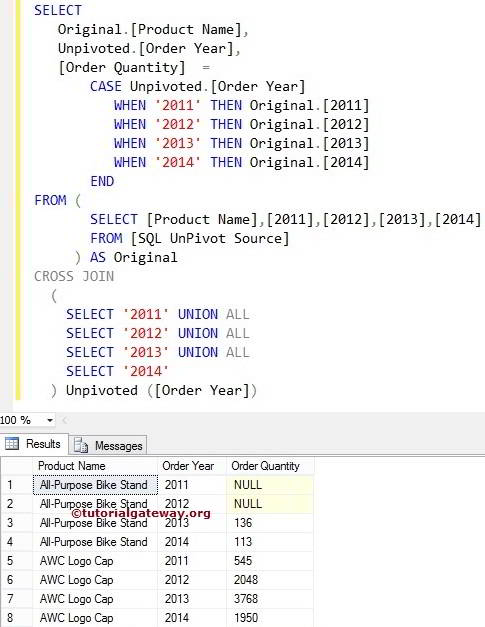Click the Unpivoted ([Order Year]) alias line
The image size is (485, 627).
click(x=154, y=390)
